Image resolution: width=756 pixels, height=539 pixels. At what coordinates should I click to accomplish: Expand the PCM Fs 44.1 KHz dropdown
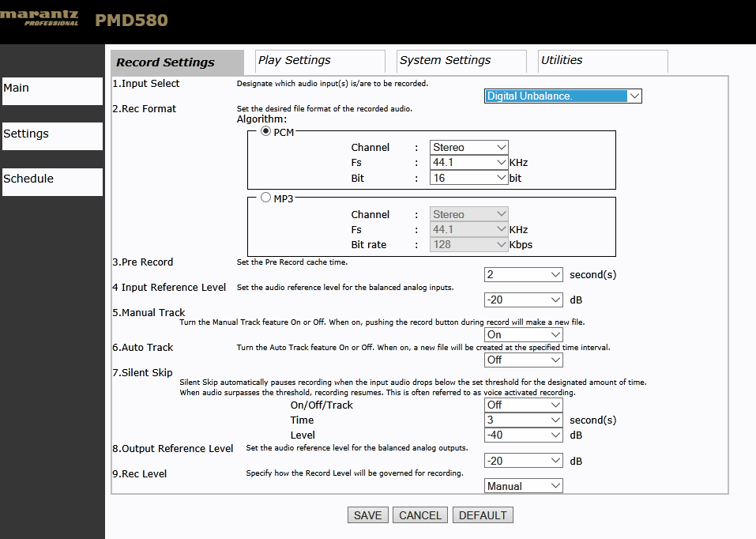[468, 163]
